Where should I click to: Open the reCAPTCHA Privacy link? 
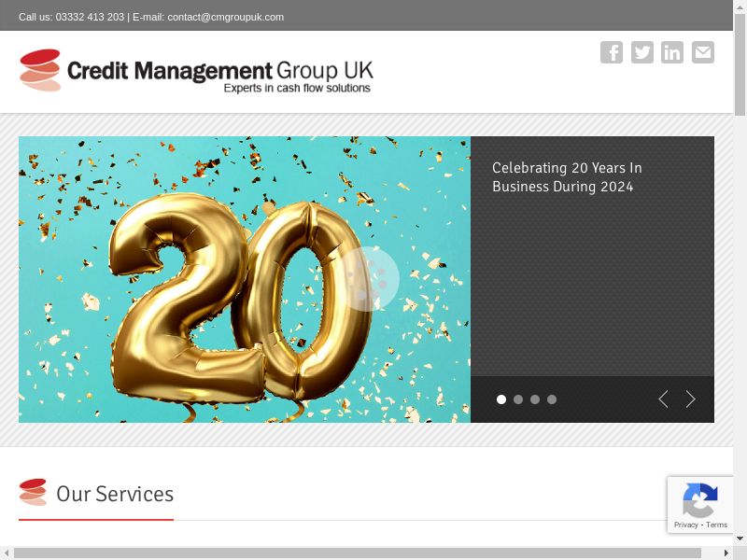685,525
